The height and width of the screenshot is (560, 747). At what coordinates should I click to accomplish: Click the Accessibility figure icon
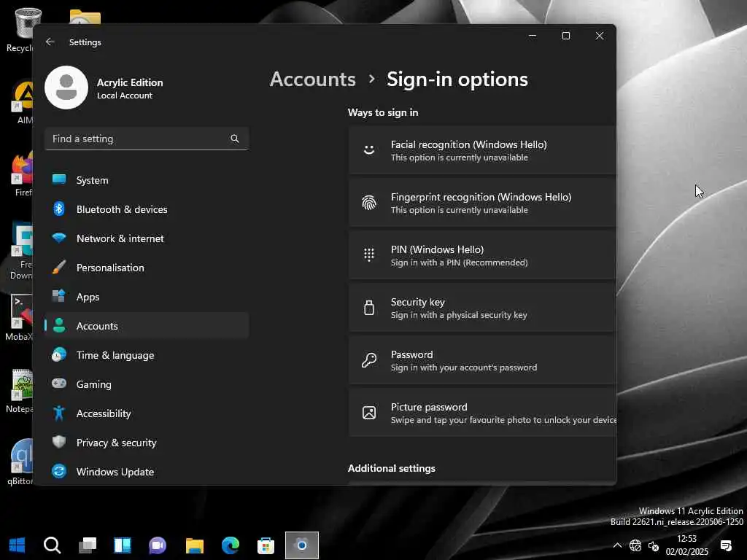pos(59,413)
